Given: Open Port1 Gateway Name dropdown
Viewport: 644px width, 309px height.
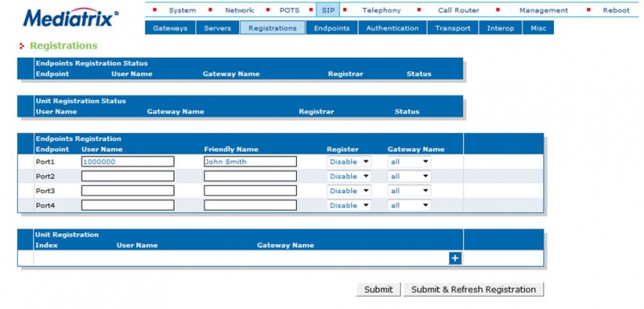Looking at the screenshot, I should pos(409,162).
